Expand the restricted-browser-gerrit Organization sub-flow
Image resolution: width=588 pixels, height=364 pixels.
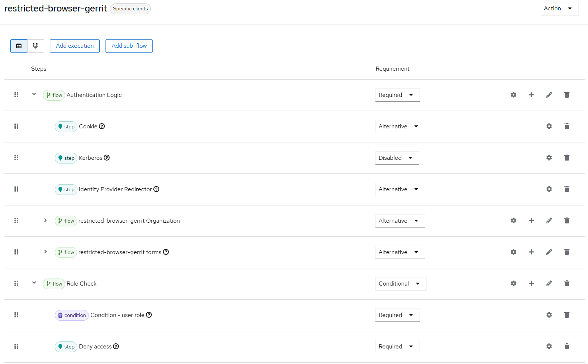pyautogui.click(x=46, y=220)
